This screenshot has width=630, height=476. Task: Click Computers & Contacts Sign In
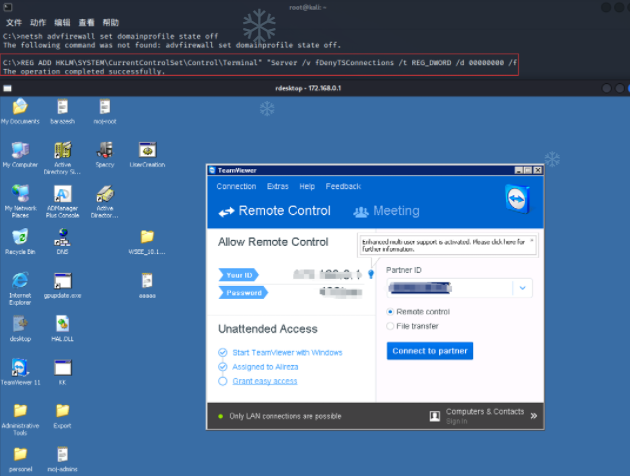pyautogui.click(x=456, y=421)
